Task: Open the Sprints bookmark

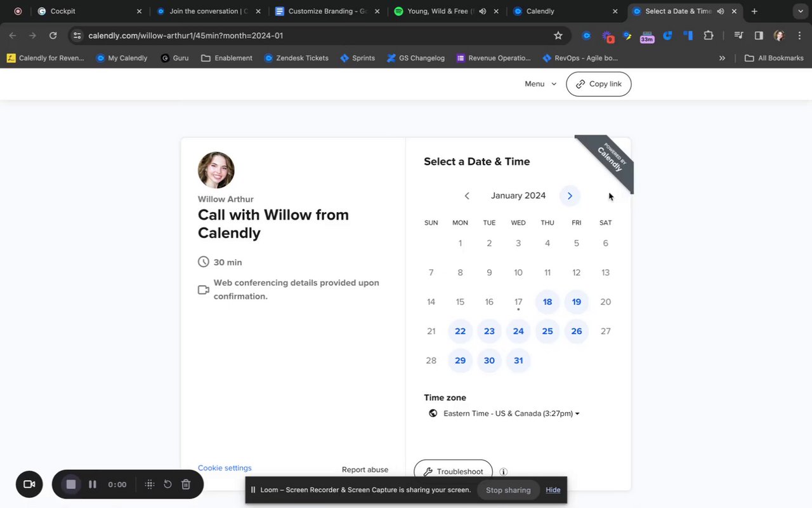Action: click(357, 58)
